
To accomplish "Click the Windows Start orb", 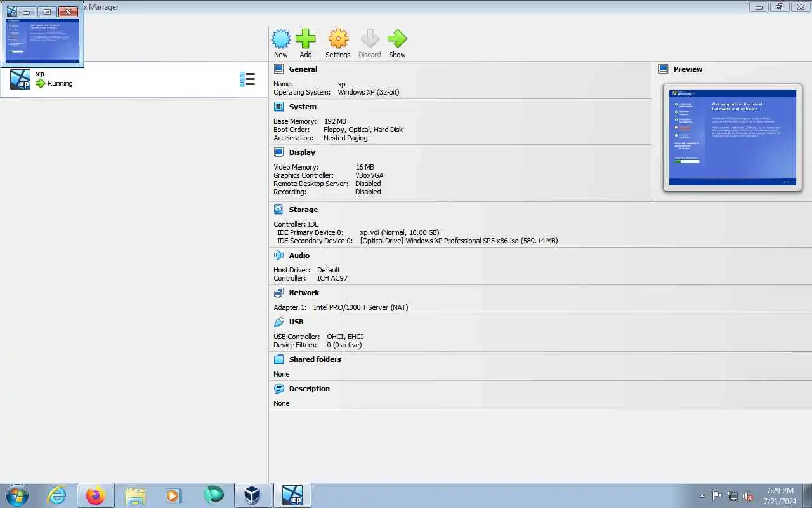I will (16, 495).
